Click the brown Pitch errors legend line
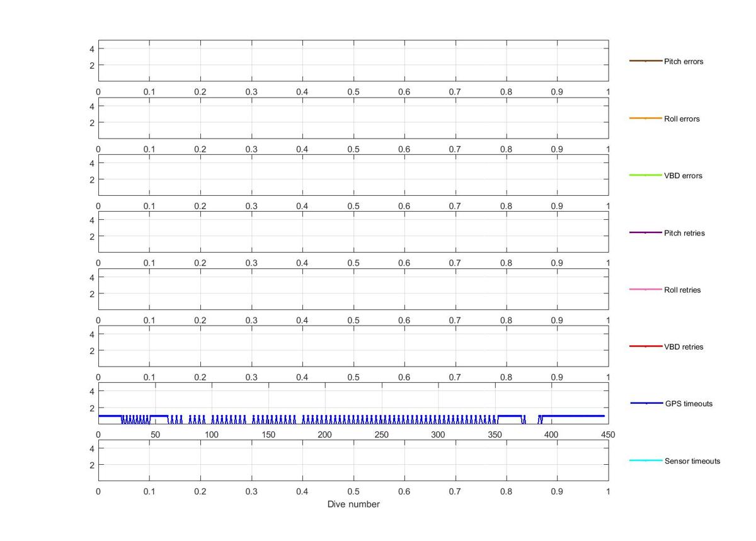Image resolution: width=756 pixels, height=541 pixels. pos(645,61)
